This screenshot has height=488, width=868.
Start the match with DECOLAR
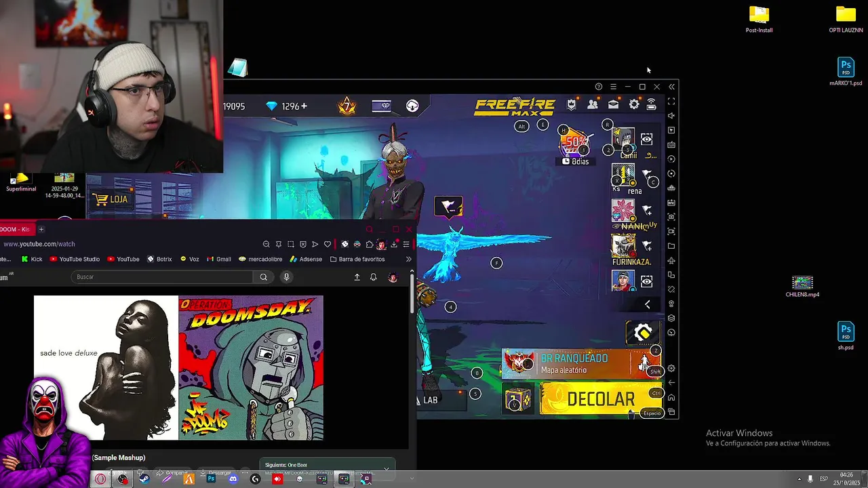coord(601,399)
